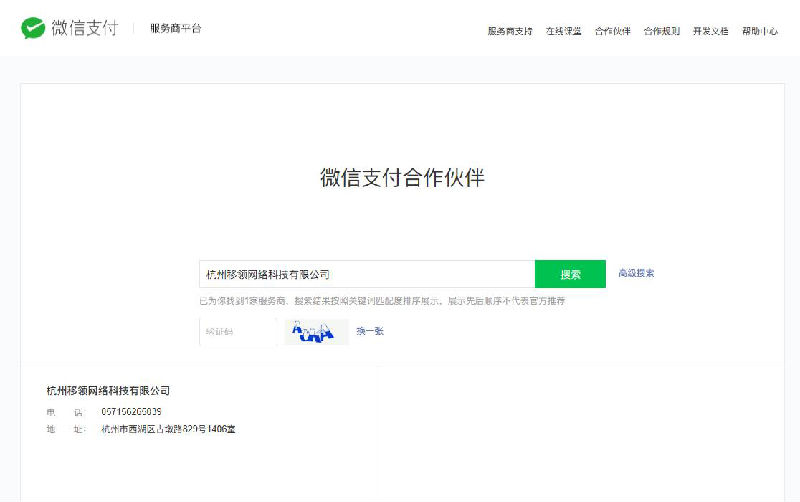Click the 服务商平台 header text
Viewport: 800px width, 502px height.
click(x=176, y=28)
